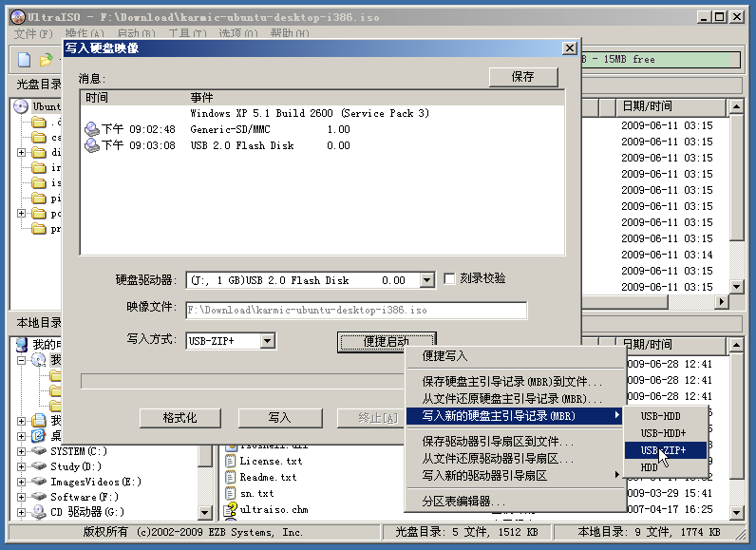Click the right arrow of horizontal scrollbar
This screenshot has height=550, width=756.
pos(721,302)
